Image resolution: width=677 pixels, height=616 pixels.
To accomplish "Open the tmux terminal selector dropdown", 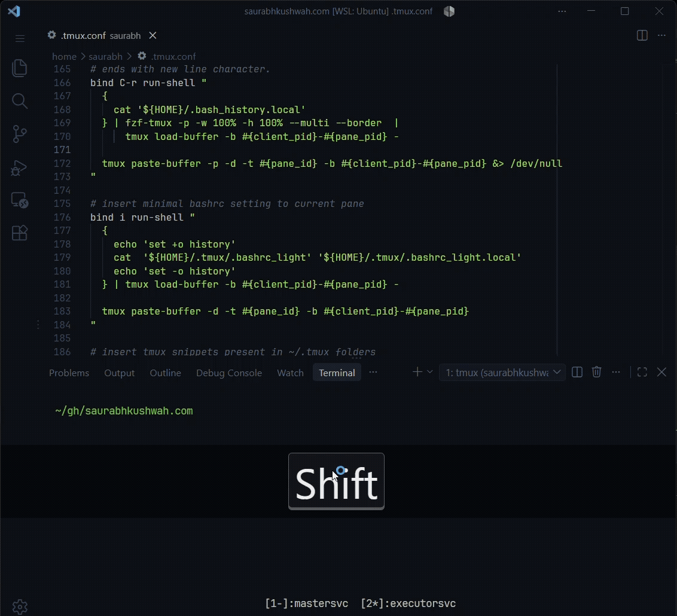I will click(x=502, y=373).
